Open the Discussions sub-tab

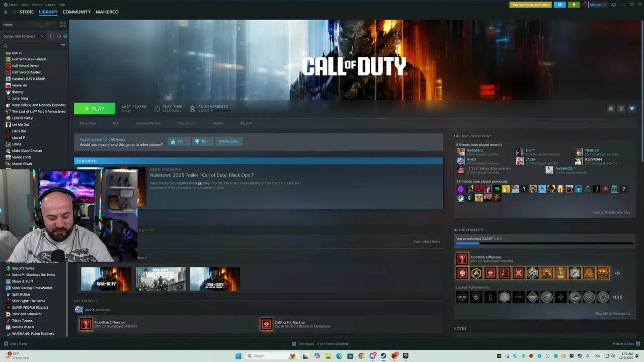[187, 123]
